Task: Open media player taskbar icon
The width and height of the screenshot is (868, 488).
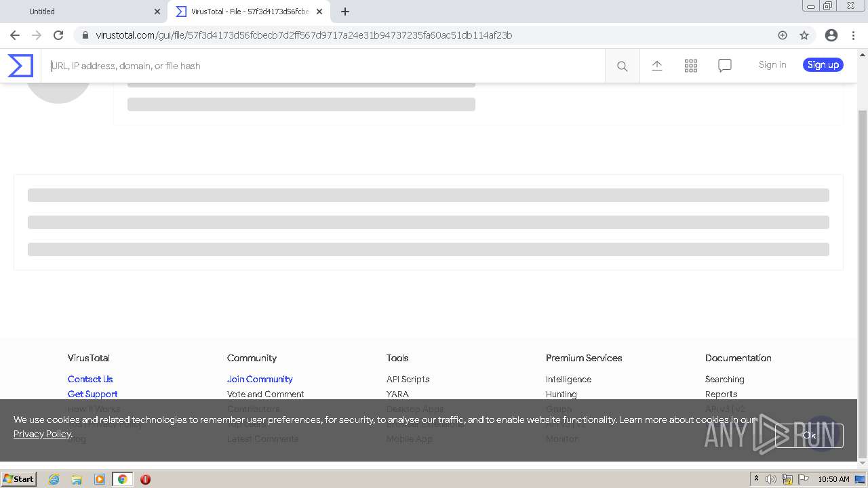Action: [100, 479]
